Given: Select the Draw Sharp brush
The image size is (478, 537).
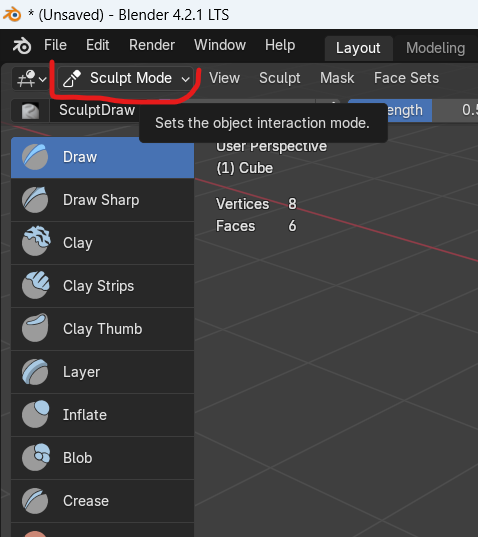Looking at the screenshot, I should click(x=102, y=200).
